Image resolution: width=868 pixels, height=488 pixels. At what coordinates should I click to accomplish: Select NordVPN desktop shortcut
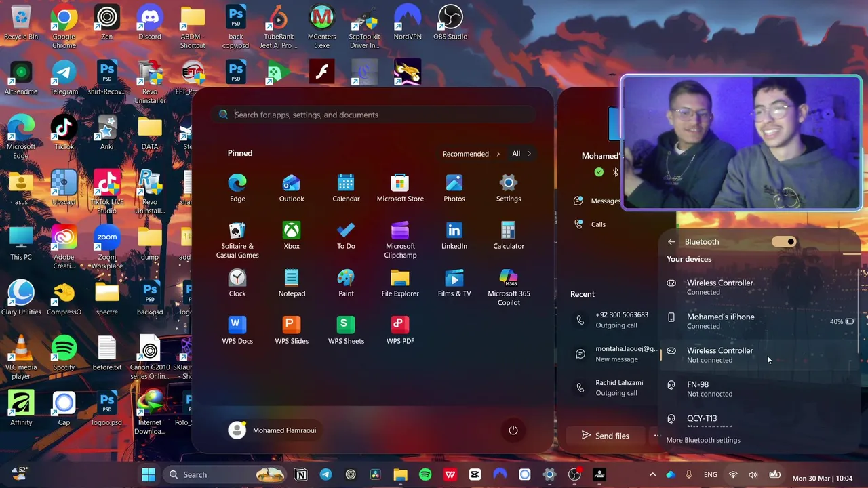point(408,22)
